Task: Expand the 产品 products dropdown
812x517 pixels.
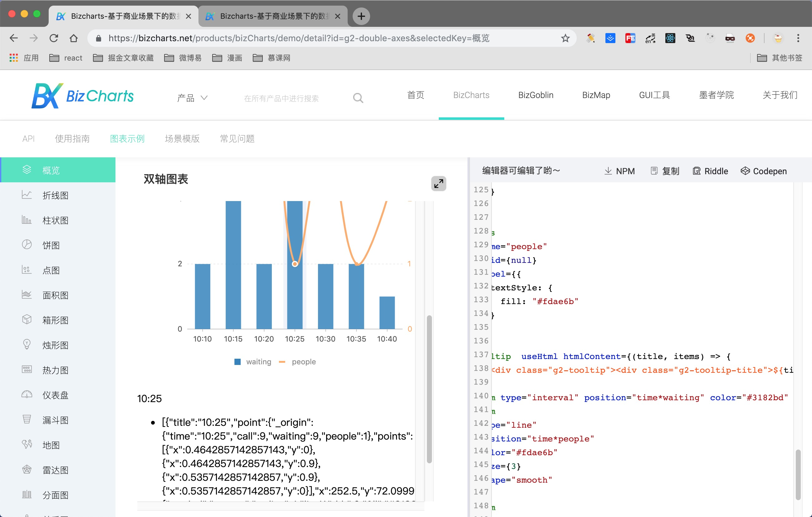Action: (192, 98)
